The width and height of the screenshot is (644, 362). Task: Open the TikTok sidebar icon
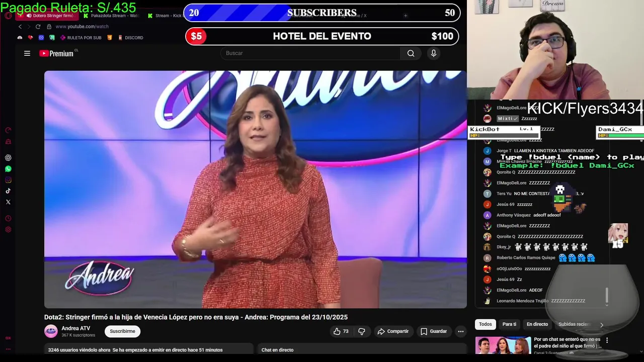click(8, 191)
